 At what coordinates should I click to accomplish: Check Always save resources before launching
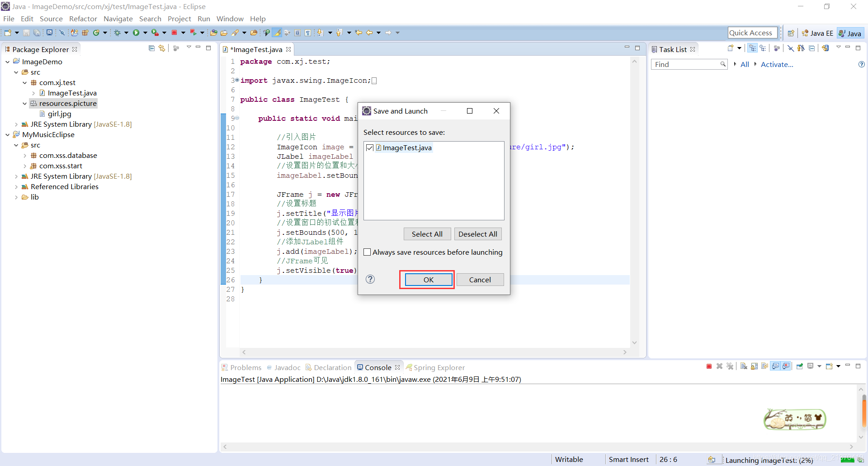tap(367, 252)
